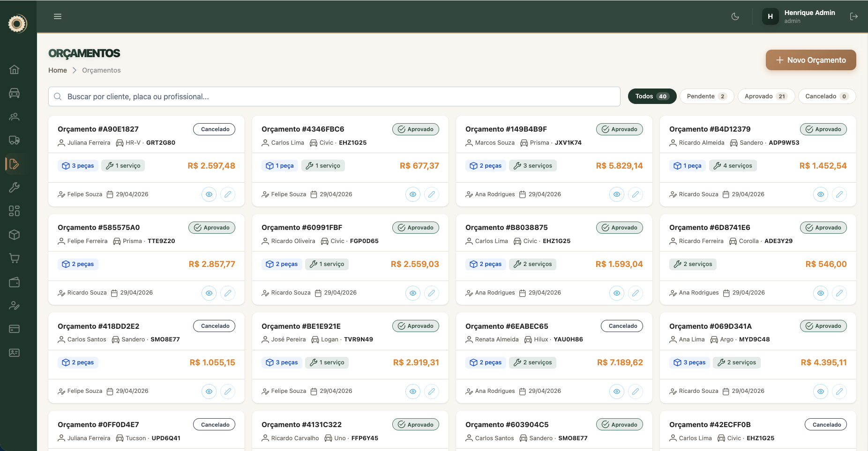Click 3 peças chip on orçamento #A90E1827
Screen dimensions: 868x451
[x=78, y=166]
